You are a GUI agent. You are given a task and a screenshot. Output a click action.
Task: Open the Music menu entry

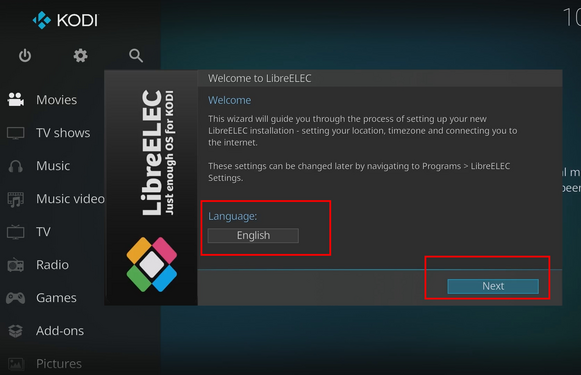click(x=53, y=166)
